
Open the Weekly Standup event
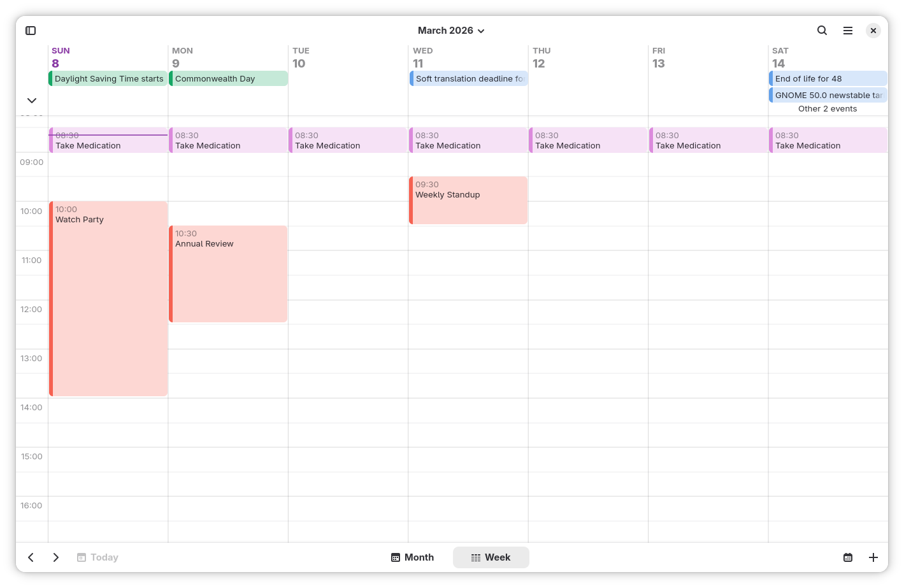[x=468, y=201]
